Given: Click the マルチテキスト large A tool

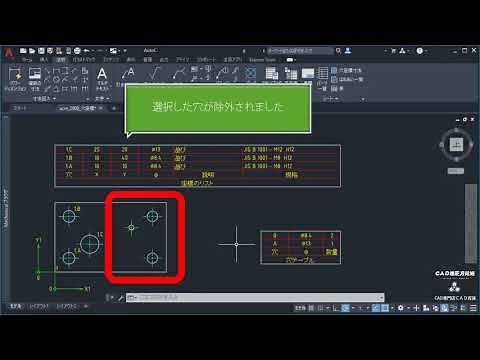Looking at the screenshot, I should [102, 79].
